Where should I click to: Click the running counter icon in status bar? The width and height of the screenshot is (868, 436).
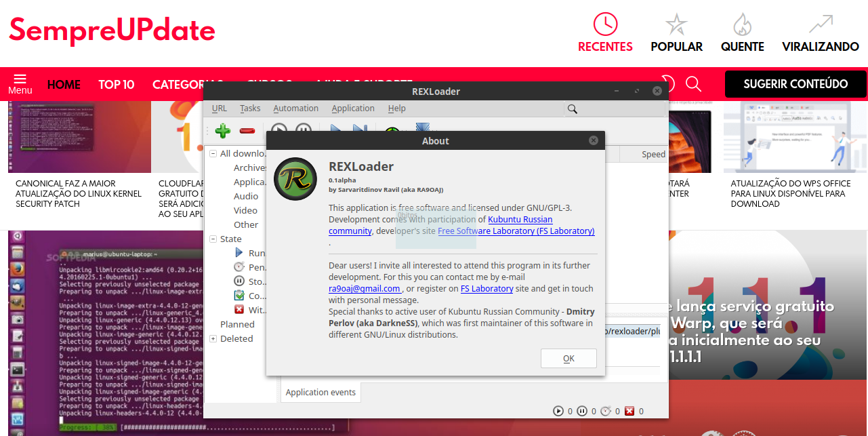tap(558, 411)
